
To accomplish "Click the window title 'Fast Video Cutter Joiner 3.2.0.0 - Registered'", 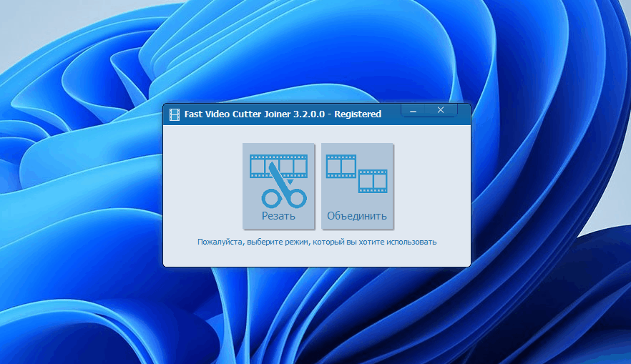I will click(x=283, y=114).
